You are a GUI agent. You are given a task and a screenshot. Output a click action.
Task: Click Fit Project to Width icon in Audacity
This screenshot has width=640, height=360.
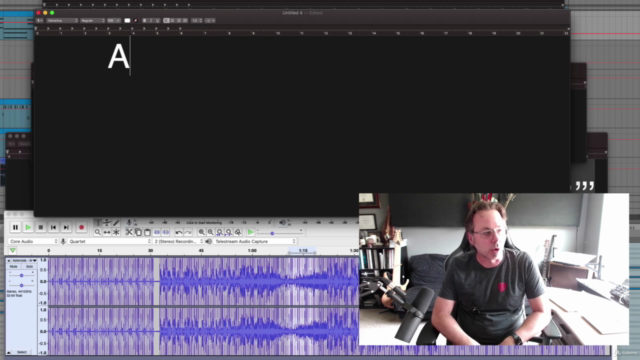pyautogui.click(x=229, y=232)
